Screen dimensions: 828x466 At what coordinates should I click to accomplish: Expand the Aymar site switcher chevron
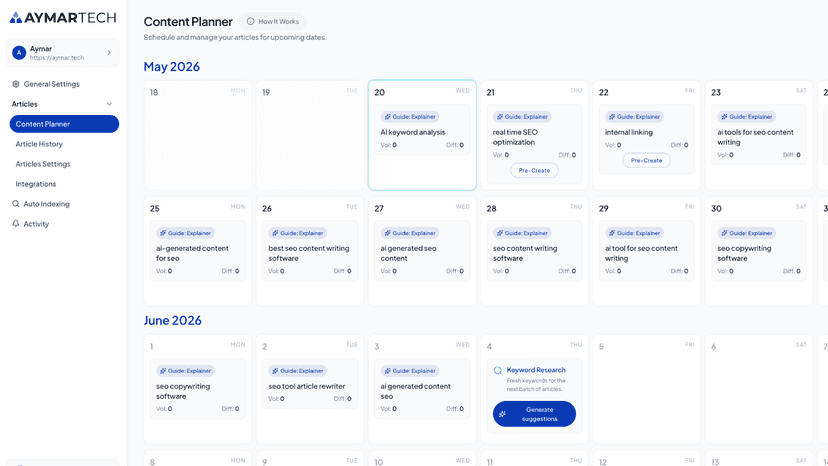pyautogui.click(x=109, y=52)
